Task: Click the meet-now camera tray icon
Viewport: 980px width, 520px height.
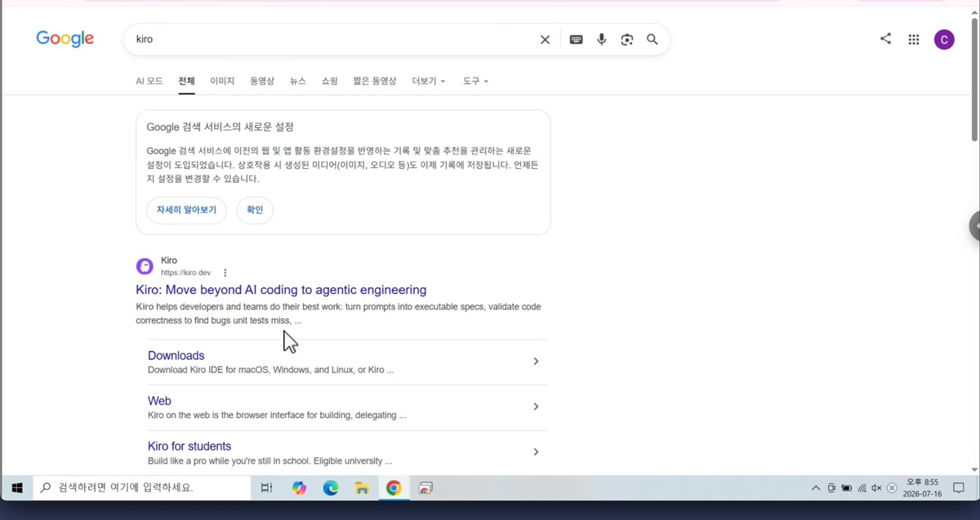Action: point(831,488)
